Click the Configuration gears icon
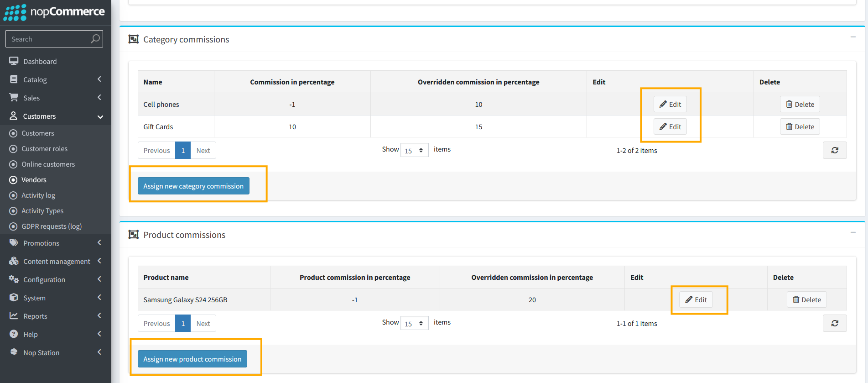This screenshot has width=868, height=383. 14,279
